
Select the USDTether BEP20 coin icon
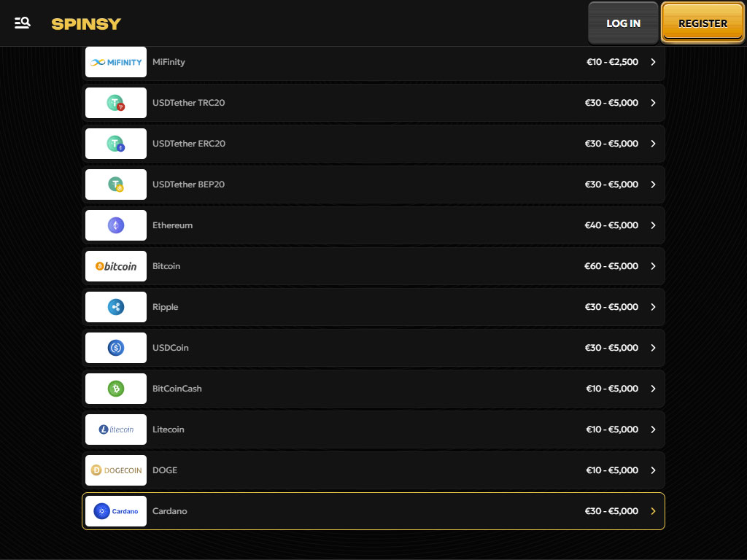click(x=116, y=184)
